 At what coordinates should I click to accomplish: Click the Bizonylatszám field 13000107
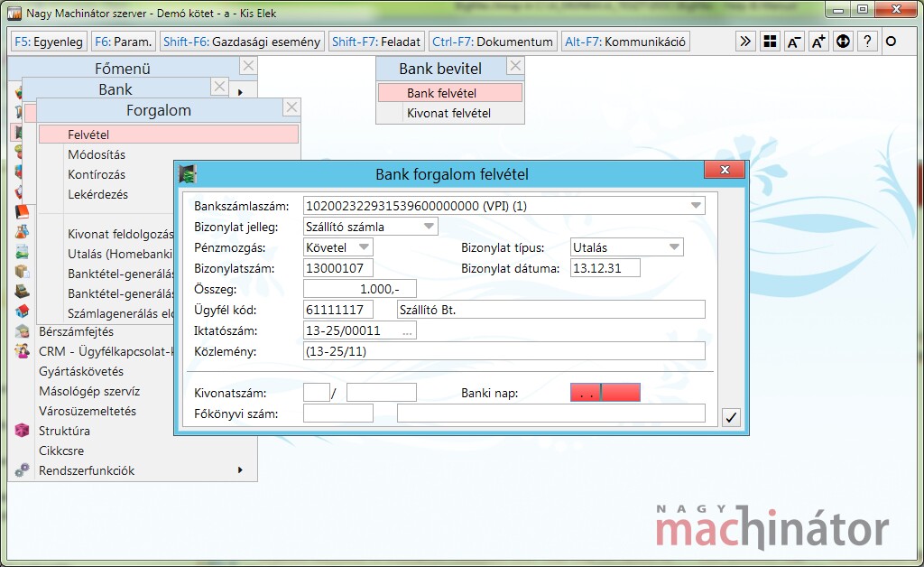(x=338, y=268)
